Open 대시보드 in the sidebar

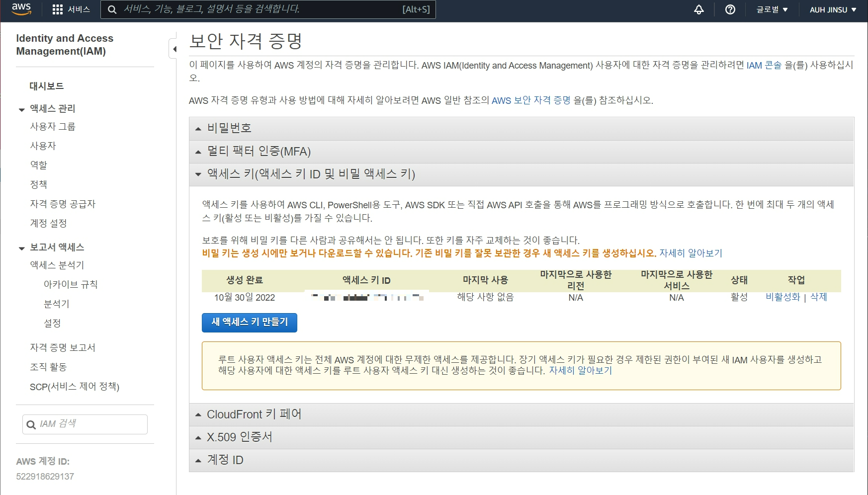[x=46, y=86]
